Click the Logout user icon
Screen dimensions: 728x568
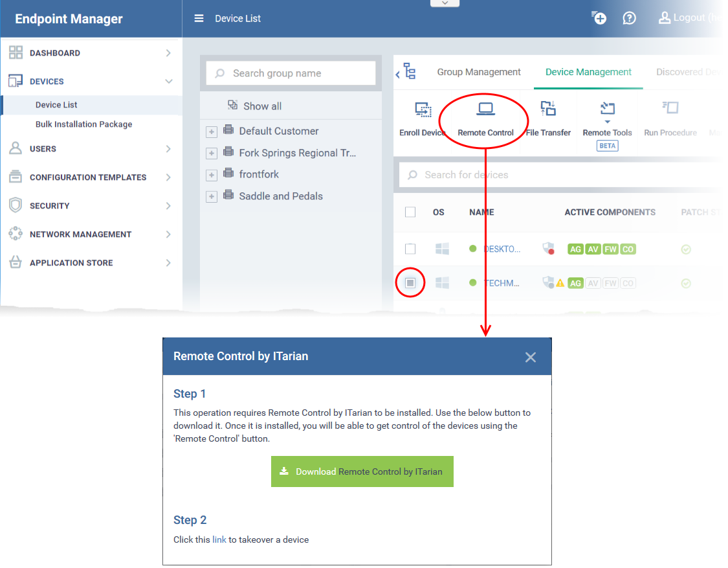pyautogui.click(x=665, y=17)
